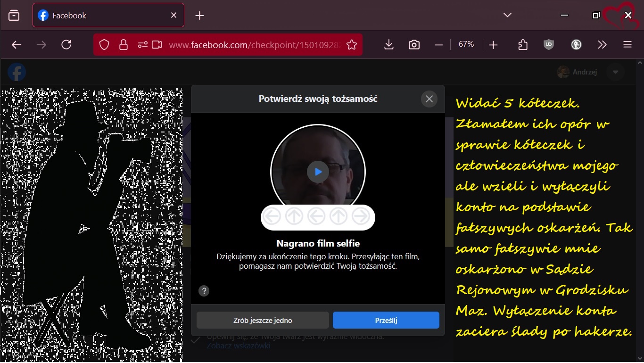This screenshot has width=644, height=363.
Task: Close the Potwierdź swoją tożsamość dialog
Action: click(x=429, y=99)
